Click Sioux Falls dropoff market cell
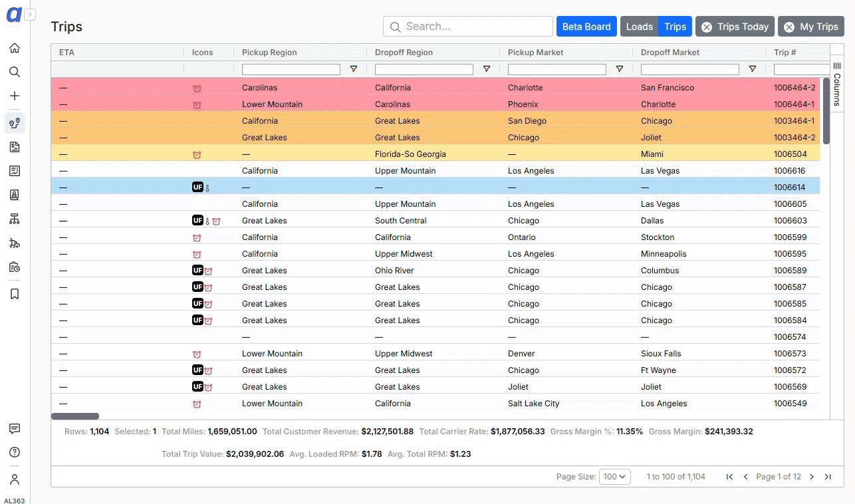 661,354
